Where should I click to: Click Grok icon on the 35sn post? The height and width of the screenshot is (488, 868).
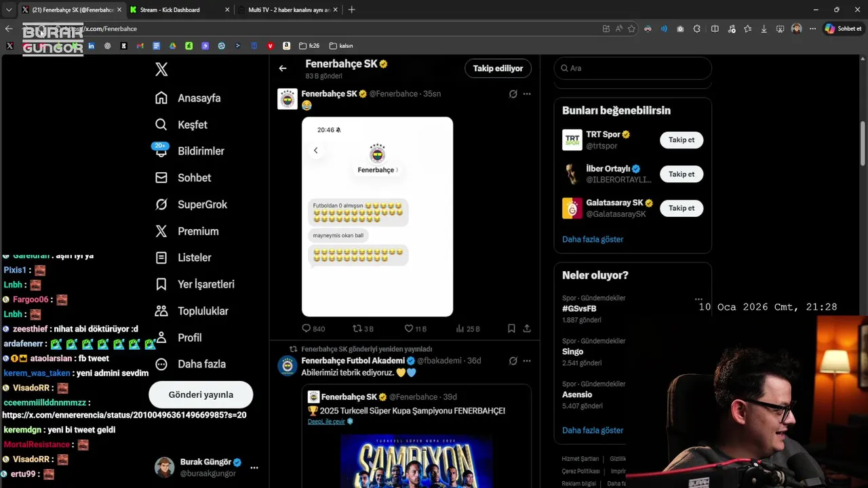(x=513, y=94)
